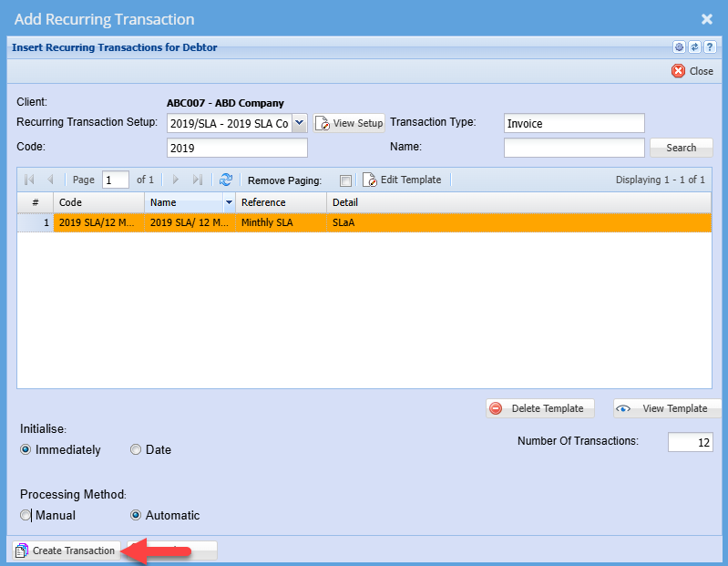Sort by the Reference column header
This screenshot has width=728, height=566.
(280, 202)
